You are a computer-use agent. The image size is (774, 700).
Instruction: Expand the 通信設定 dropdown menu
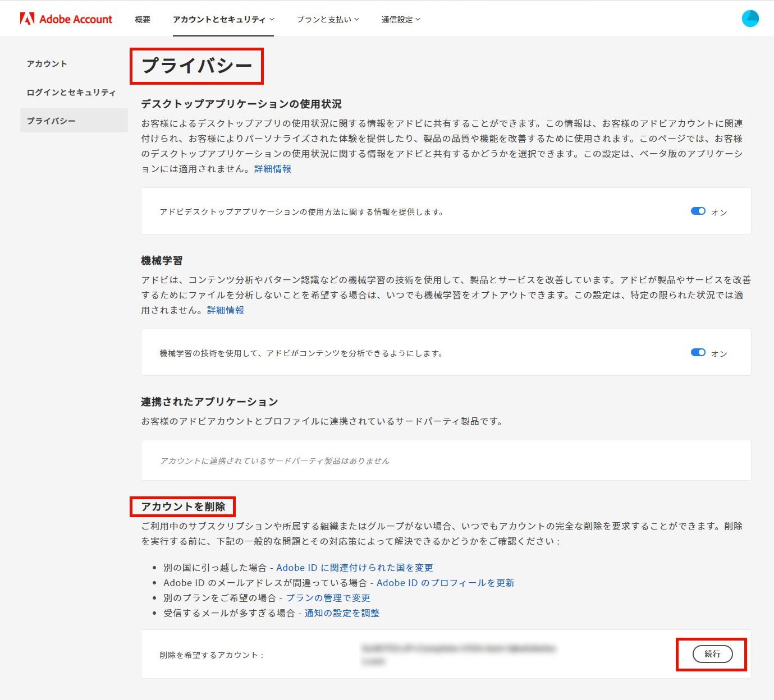(x=401, y=20)
